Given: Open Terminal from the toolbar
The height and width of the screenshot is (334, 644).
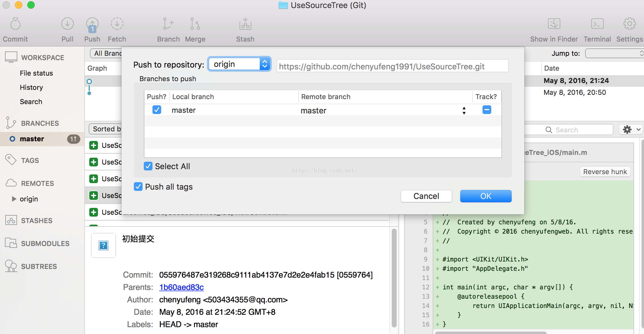Looking at the screenshot, I should click(597, 24).
